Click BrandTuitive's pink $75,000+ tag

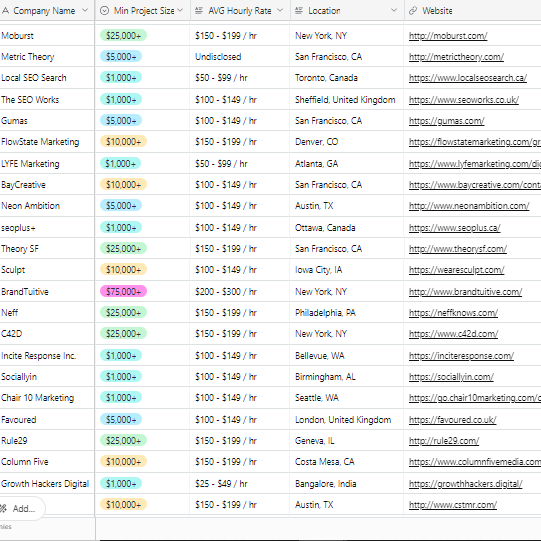124,292
